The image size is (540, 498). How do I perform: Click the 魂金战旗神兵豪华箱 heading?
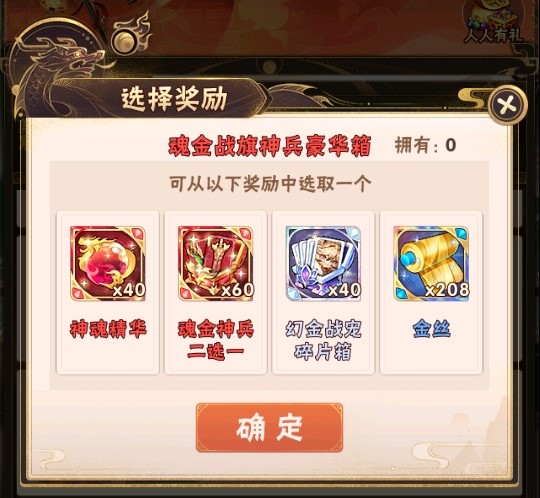click(x=269, y=146)
